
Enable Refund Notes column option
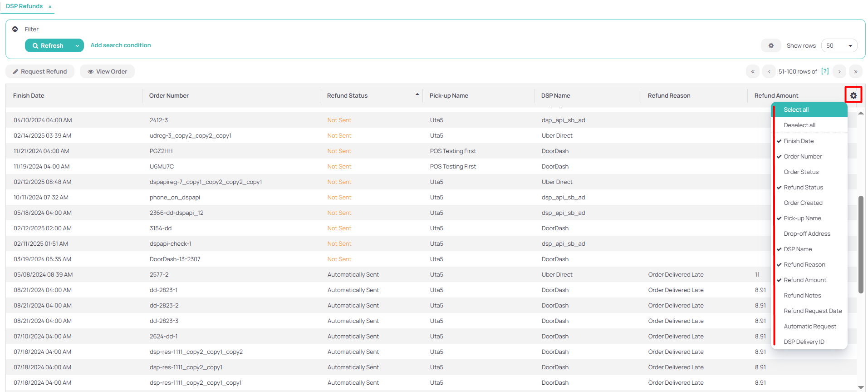click(810, 295)
